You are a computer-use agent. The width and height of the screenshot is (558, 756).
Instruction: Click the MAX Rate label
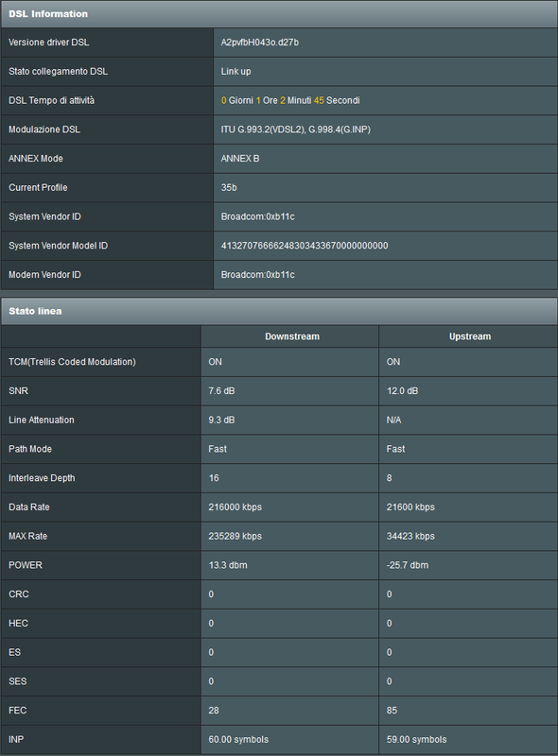pos(28,536)
